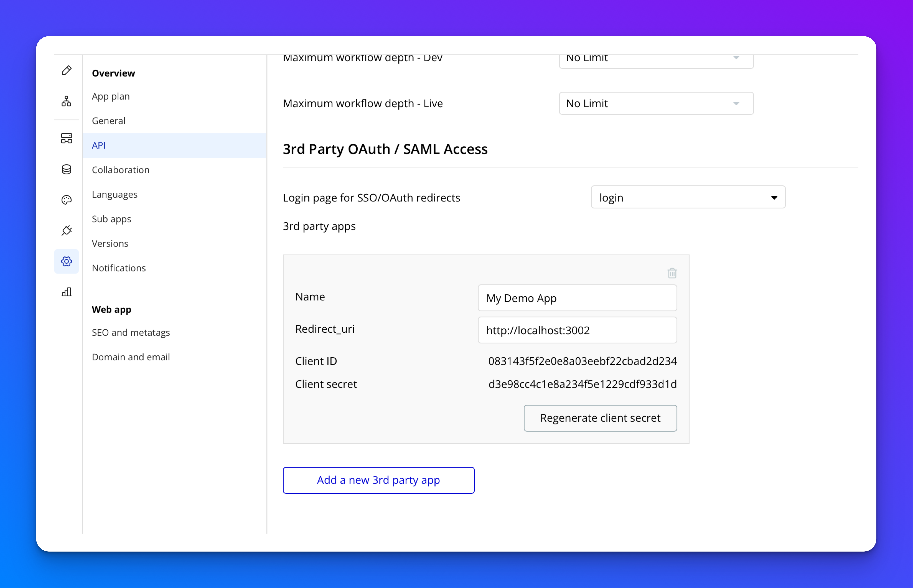Open the Backend workflows sidebar icon
This screenshot has height=588, width=913.
[66, 138]
